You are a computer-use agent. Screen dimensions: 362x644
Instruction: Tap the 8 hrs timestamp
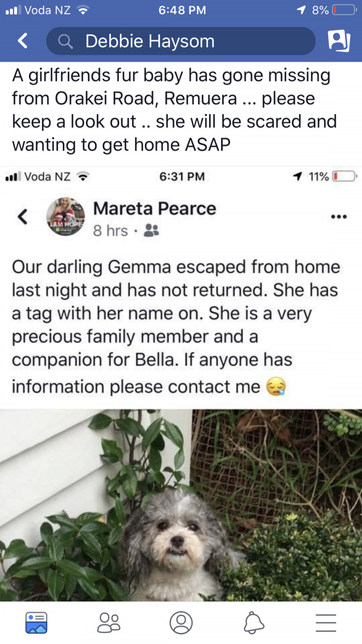coord(110,231)
